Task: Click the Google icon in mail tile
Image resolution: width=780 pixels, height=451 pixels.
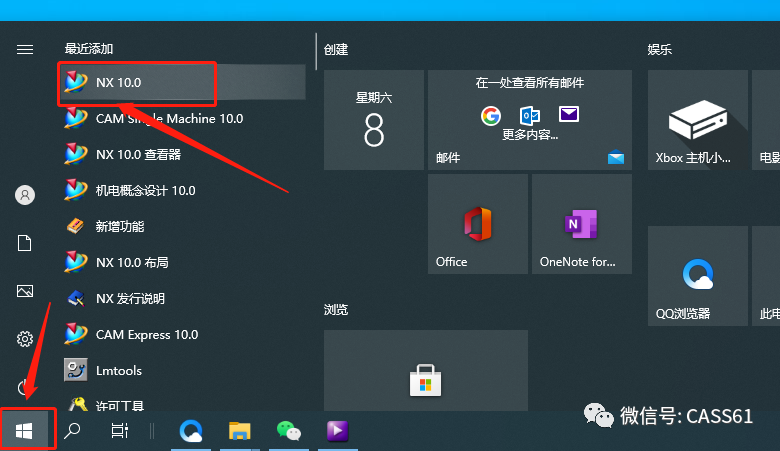Action: point(490,115)
